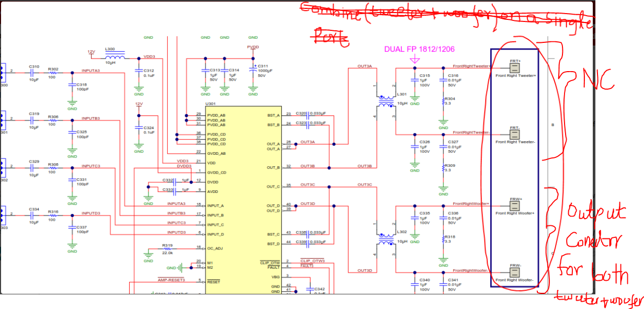Select the BST_A pin name on U301
The height and width of the screenshot is (309, 644).
pos(273,115)
